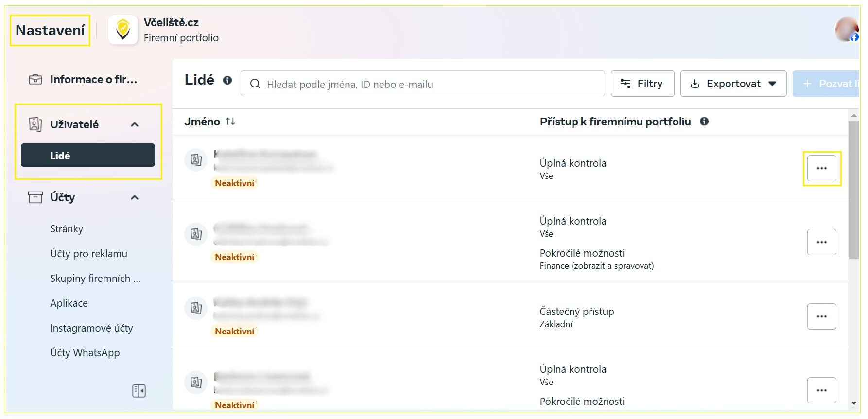This screenshot has height=419, width=868.
Task: Open the profile avatar in top right
Action: pos(846,29)
